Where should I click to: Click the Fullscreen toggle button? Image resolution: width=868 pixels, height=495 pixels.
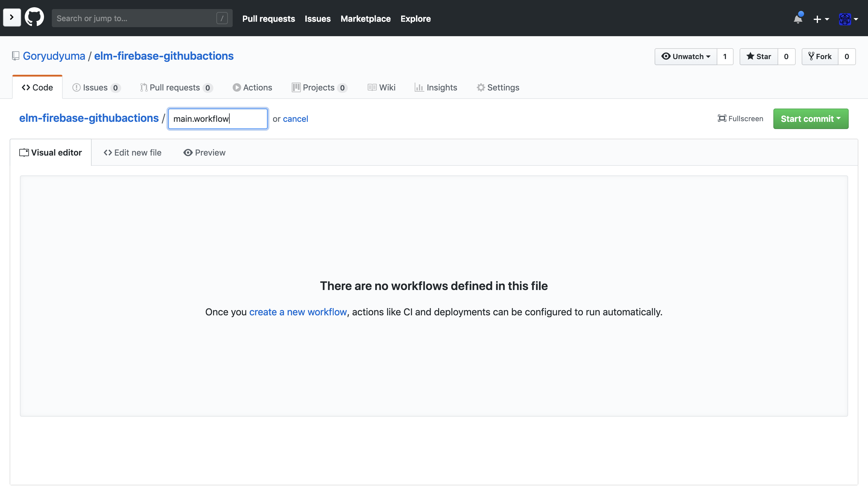tap(741, 118)
